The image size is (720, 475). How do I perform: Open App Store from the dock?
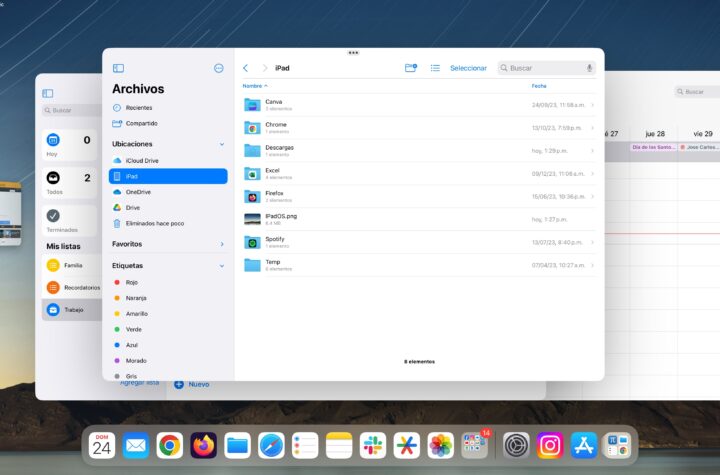coord(584,445)
